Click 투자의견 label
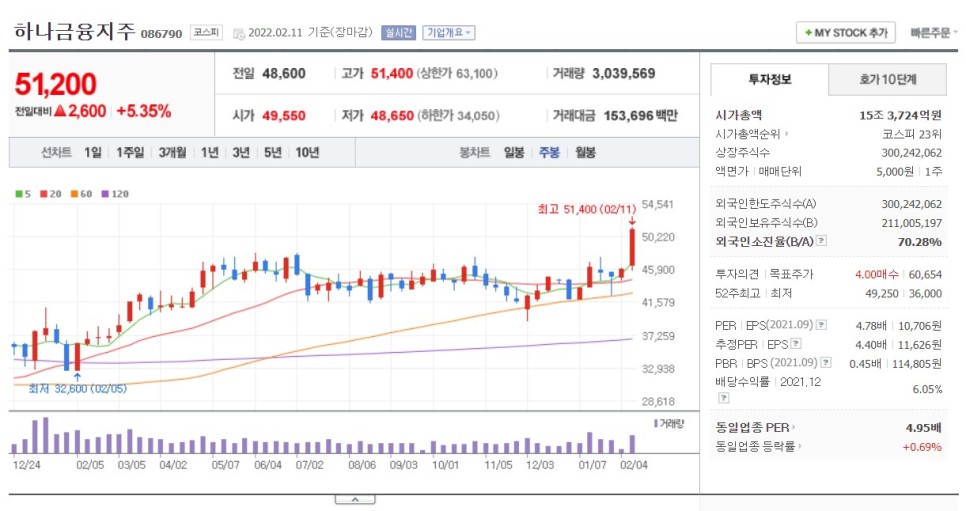This screenshot has width=966, height=511. click(737, 274)
